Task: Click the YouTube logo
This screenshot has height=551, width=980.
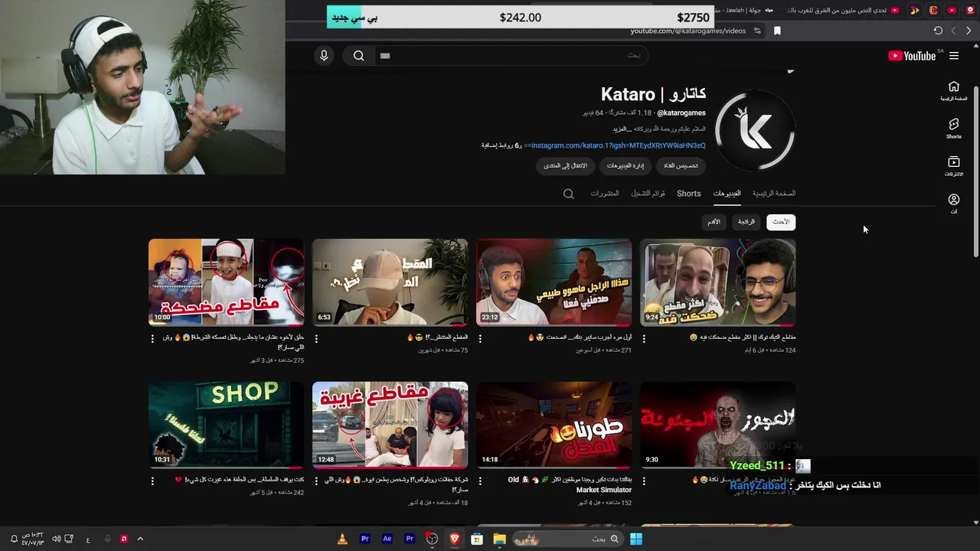Action: point(912,56)
